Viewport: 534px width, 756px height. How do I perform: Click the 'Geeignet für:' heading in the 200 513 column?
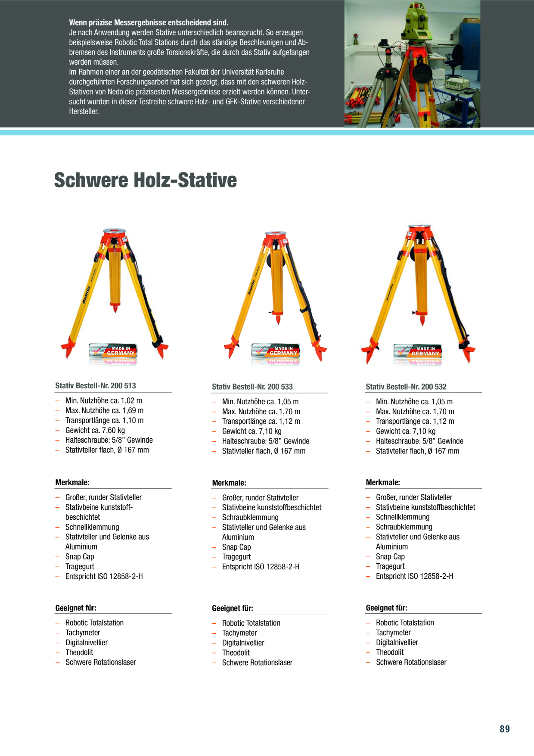(76, 608)
